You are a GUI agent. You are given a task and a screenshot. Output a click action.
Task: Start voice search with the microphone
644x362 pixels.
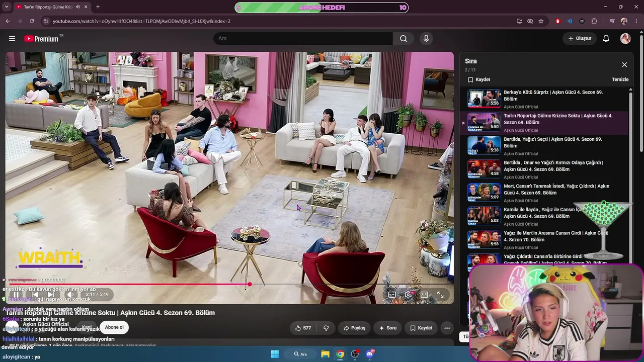(x=426, y=39)
